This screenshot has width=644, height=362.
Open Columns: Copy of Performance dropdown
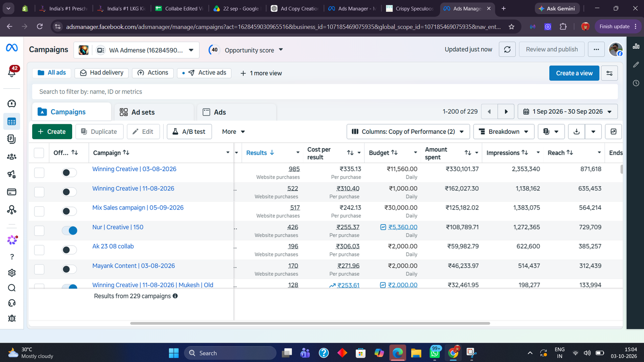point(408,132)
